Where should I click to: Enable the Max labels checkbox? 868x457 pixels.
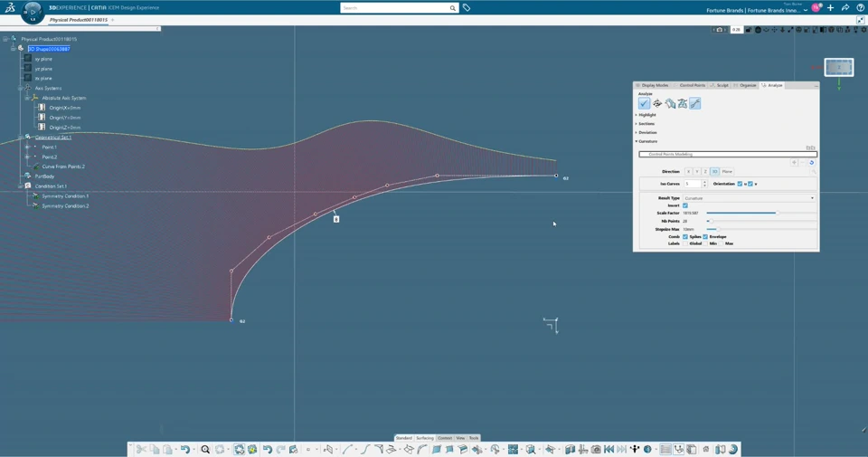[x=721, y=243]
